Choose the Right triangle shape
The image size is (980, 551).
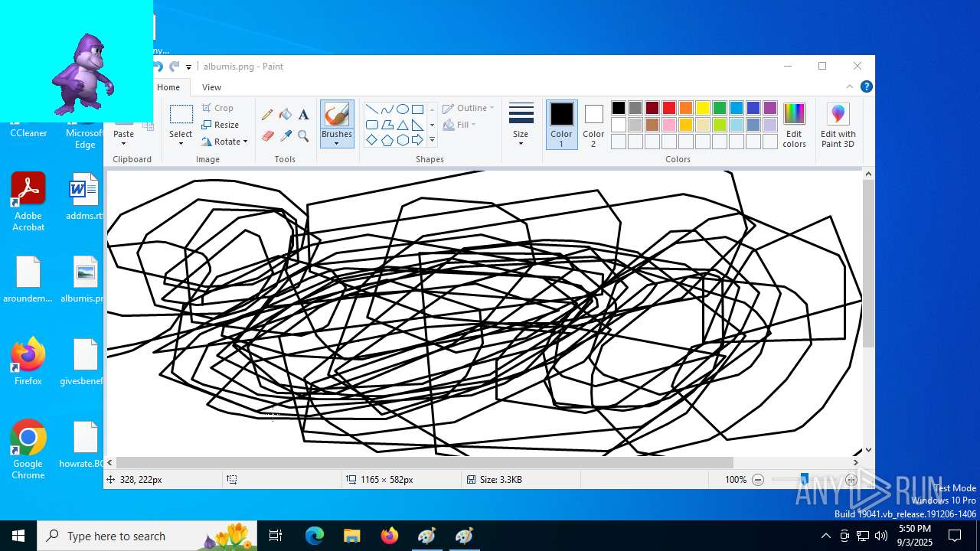click(417, 125)
